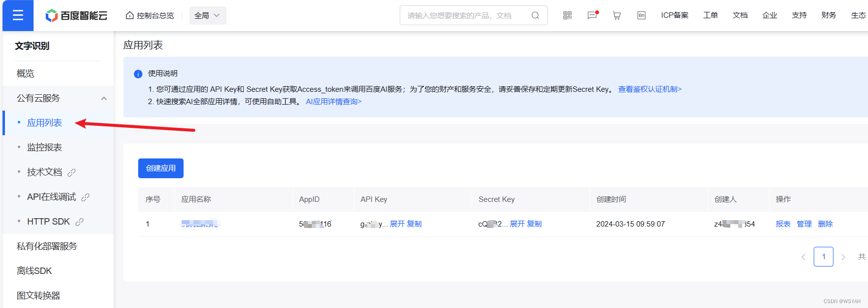Image resolution: width=868 pixels, height=308 pixels.
Task: Copy the Secret Key with 复制
Action: [534, 224]
